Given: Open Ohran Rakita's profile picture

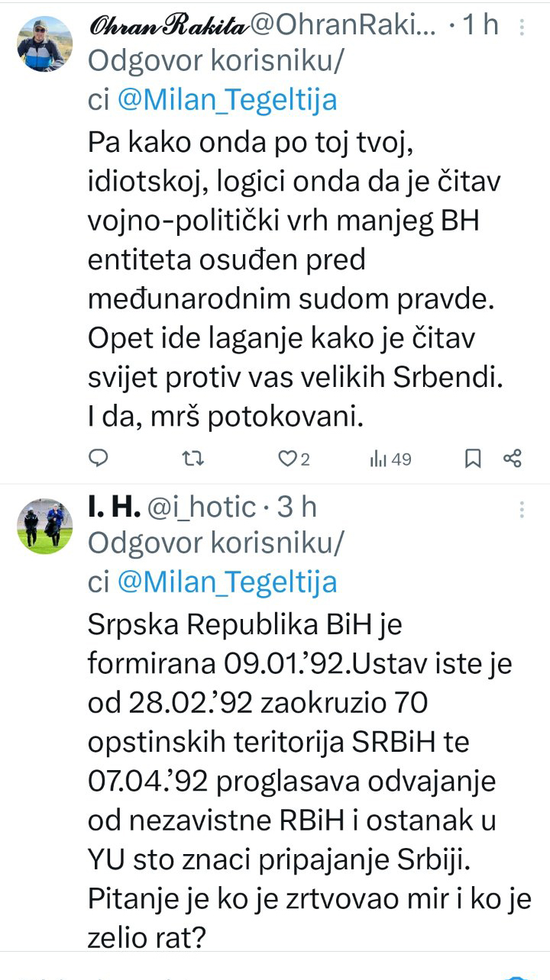Looking at the screenshot, I should pyautogui.click(x=44, y=44).
